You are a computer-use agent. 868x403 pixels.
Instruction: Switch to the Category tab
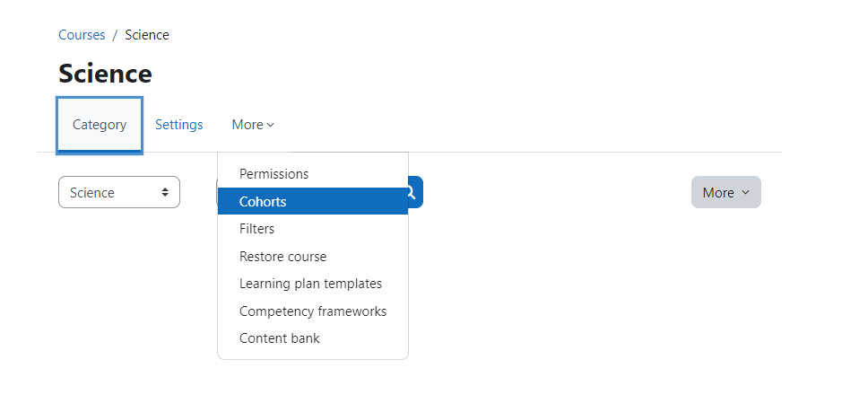pyautogui.click(x=100, y=125)
